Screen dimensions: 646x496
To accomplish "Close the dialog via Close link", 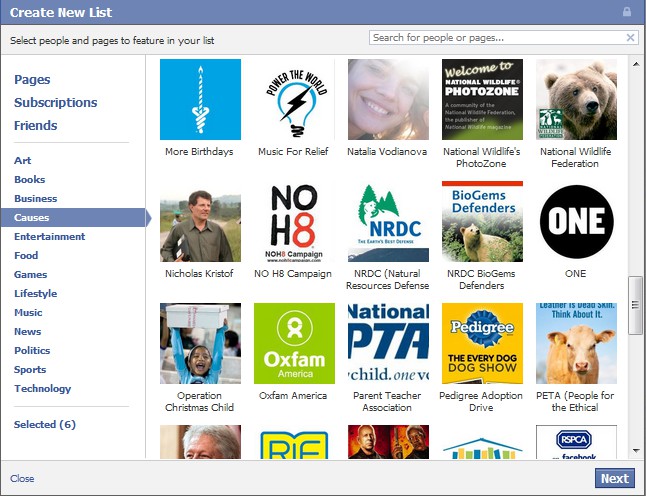I will pyautogui.click(x=22, y=479).
